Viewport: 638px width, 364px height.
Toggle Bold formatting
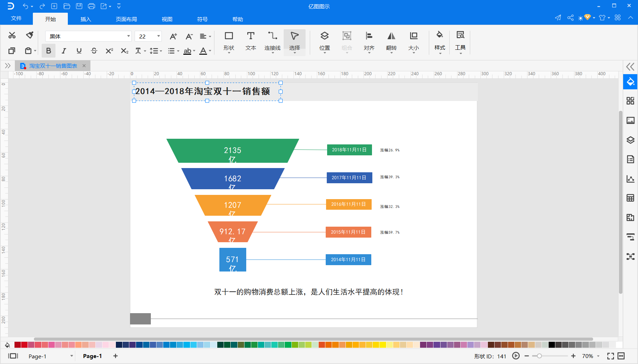tap(48, 51)
